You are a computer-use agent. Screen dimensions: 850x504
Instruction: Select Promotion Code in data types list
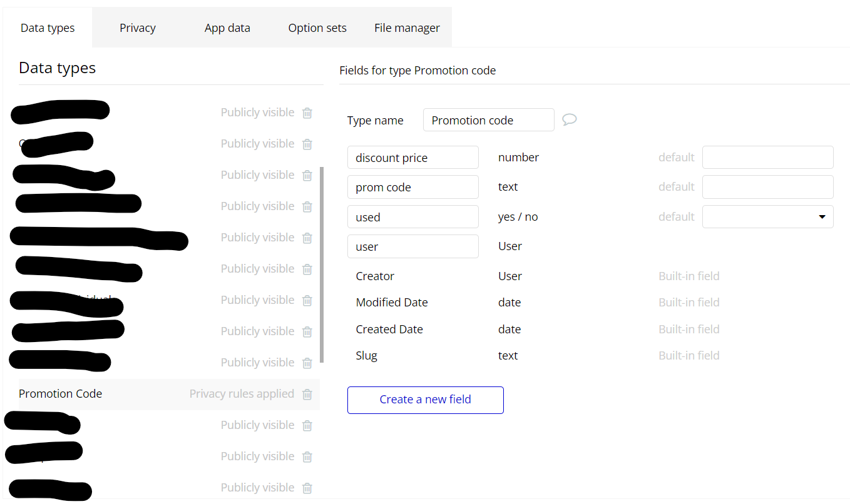tap(61, 394)
